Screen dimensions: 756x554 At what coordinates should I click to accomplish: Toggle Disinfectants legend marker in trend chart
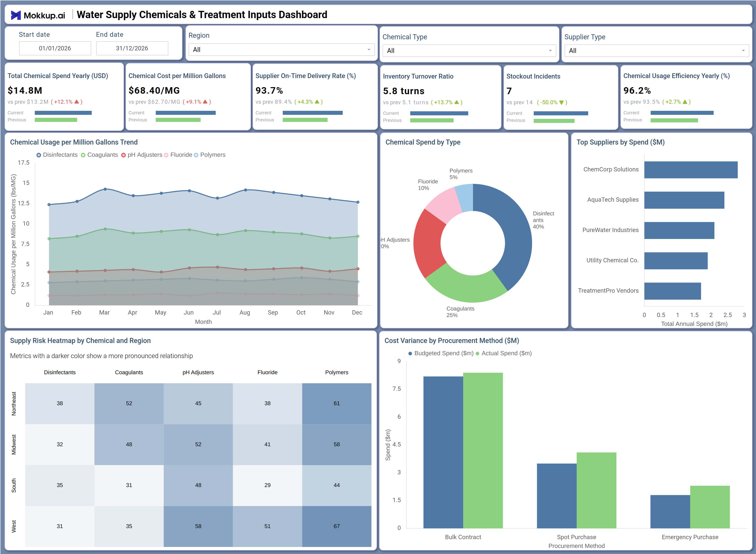(39, 155)
